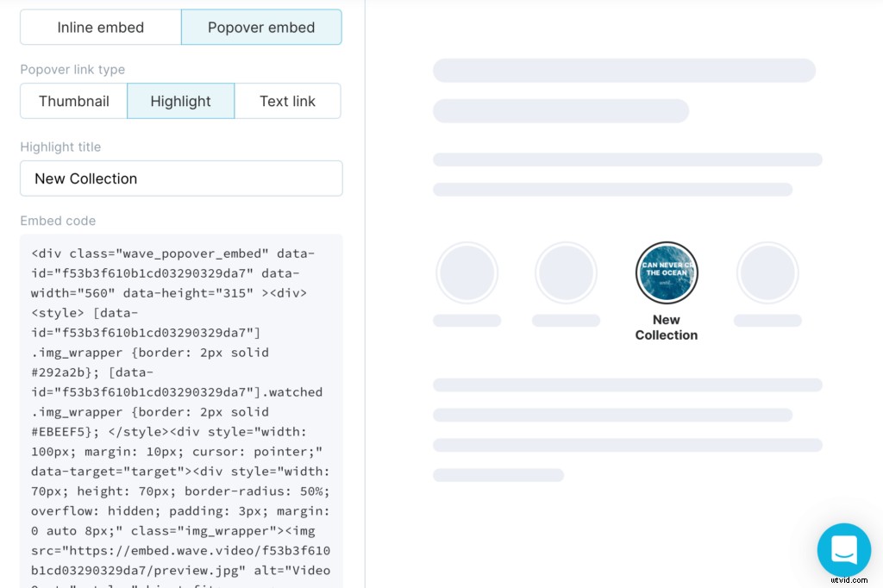The height and width of the screenshot is (588, 883).
Task: Click the New Collection text in the field
Action: (x=85, y=178)
